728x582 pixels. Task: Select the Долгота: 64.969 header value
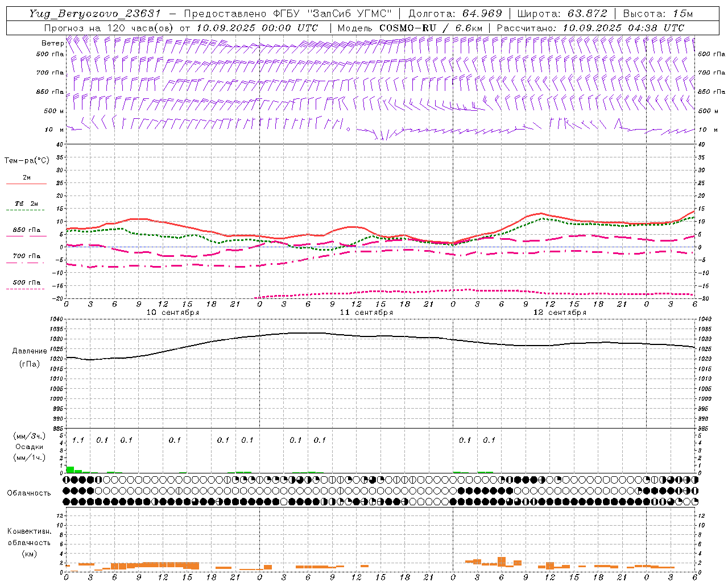455,14
